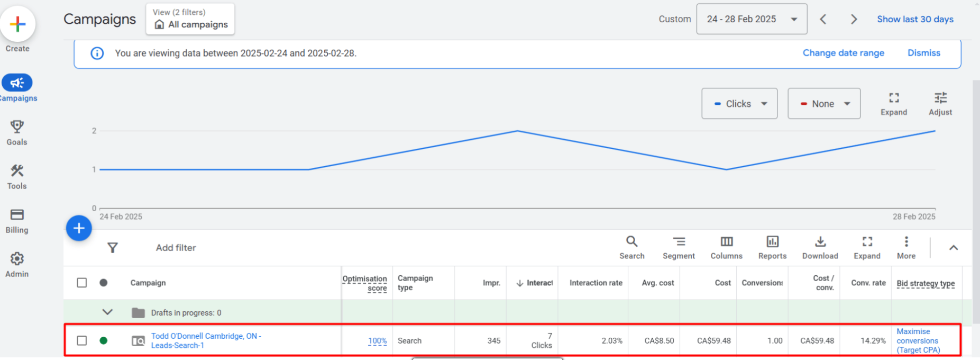Viewport: 980px width, 360px height.
Task: Tick the Todd O'Donnell campaign checkbox
Action: [82, 340]
